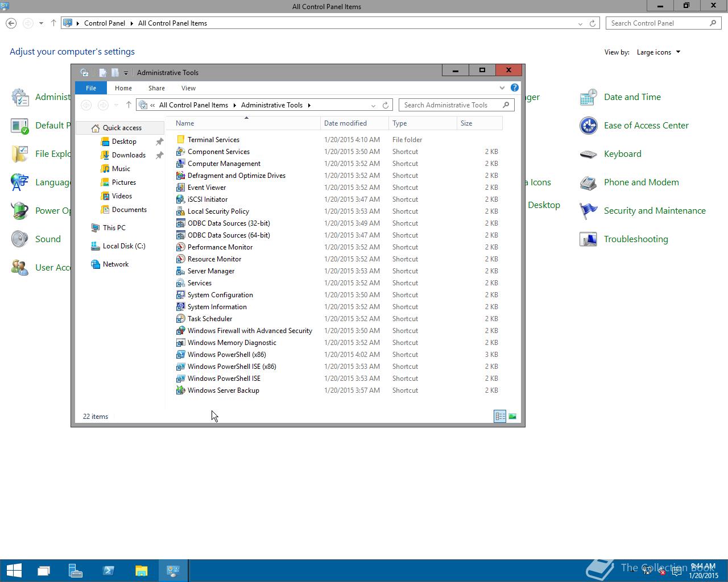Click in the Search Control Panel field
Image resolution: width=728 pixels, height=582 pixels.
pos(664,23)
